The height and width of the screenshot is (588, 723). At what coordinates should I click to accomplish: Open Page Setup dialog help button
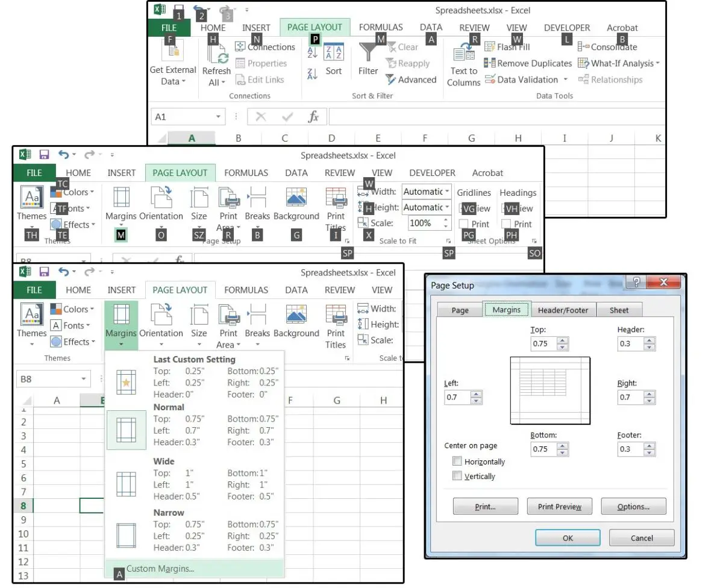click(x=636, y=281)
